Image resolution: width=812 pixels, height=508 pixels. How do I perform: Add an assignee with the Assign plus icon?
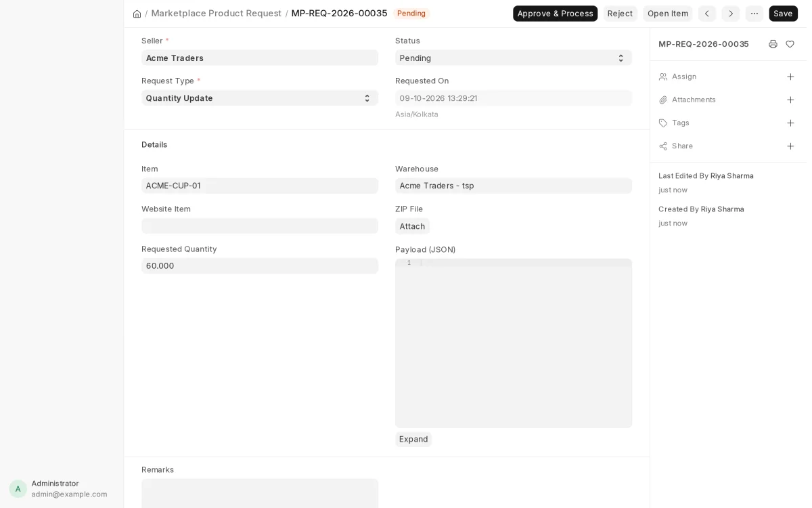point(790,77)
